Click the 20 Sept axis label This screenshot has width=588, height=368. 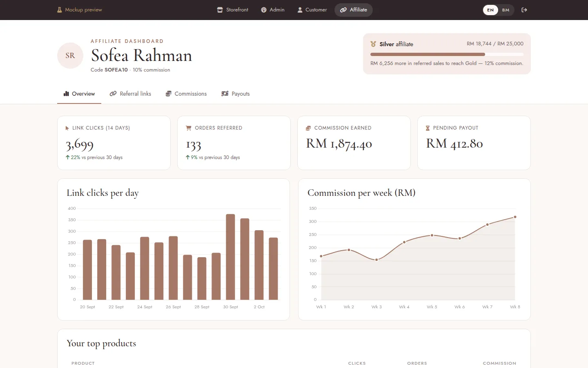pos(87,307)
